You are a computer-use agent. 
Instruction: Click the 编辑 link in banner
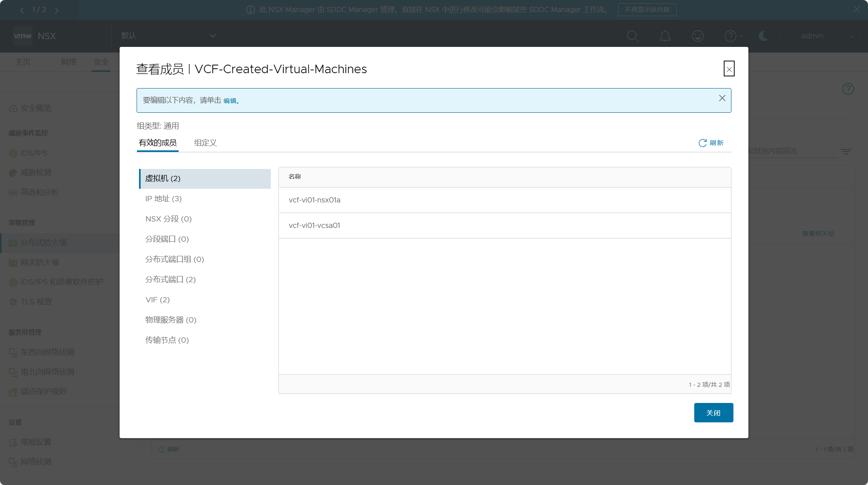coord(230,101)
